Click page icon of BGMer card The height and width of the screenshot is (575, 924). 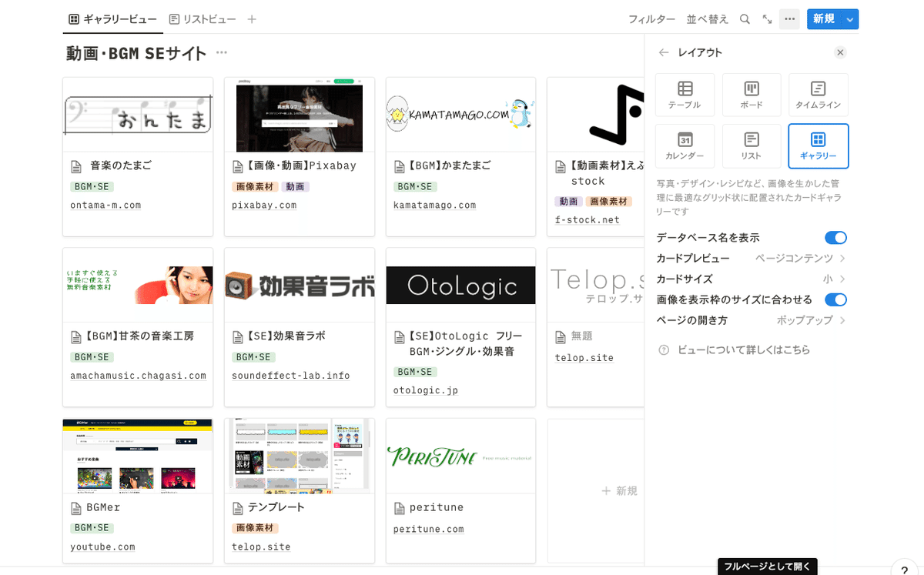pyautogui.click(x=76, y=508)
